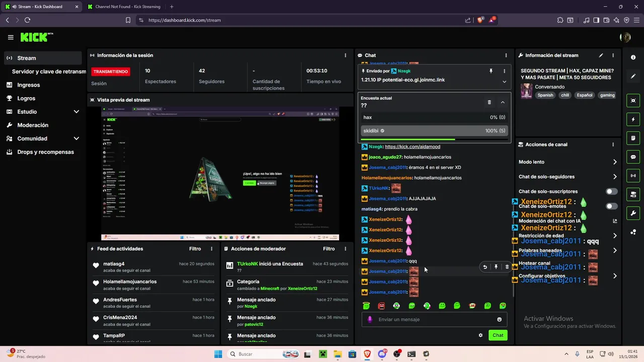
Task: Expand the Comunidad sidebar section
Action: [x=76, y=138]
